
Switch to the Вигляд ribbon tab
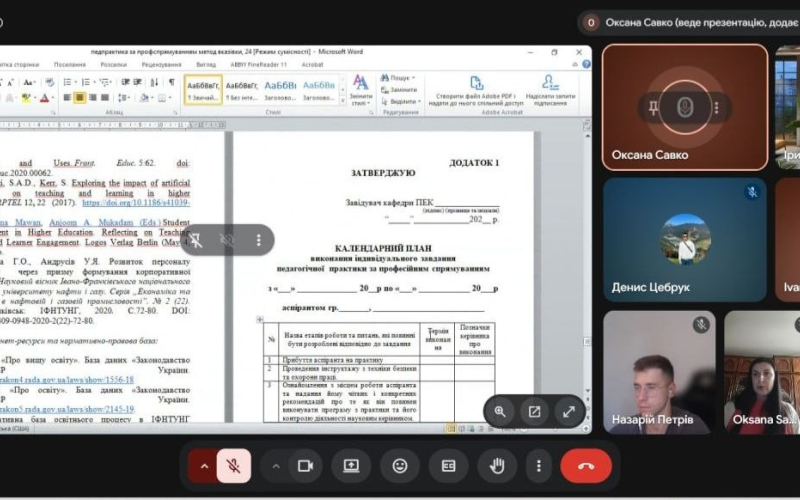[206, 65]
